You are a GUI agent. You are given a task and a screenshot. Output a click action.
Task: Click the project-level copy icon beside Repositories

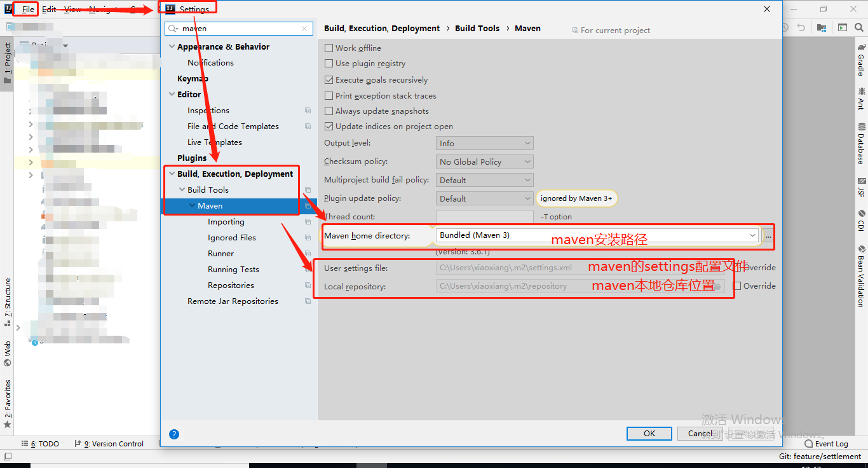click(308, 286)
